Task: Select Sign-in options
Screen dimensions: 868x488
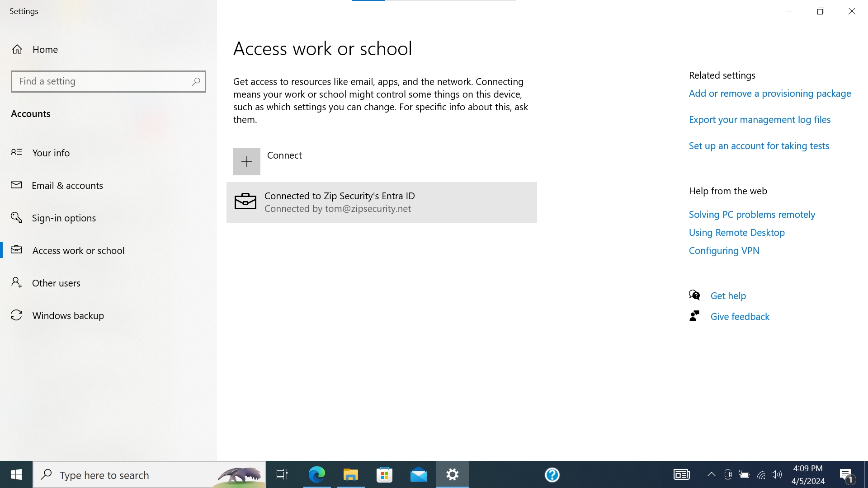Action: point(64,218)
